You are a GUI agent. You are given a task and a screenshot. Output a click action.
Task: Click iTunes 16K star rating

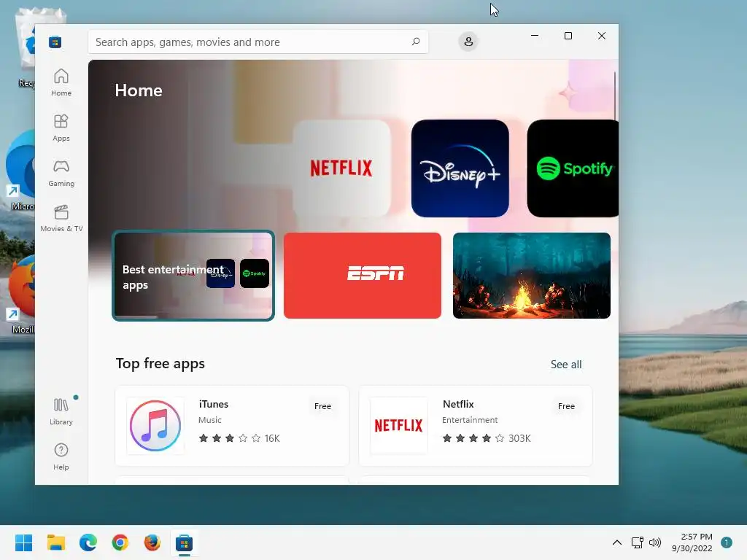point(239,438)
